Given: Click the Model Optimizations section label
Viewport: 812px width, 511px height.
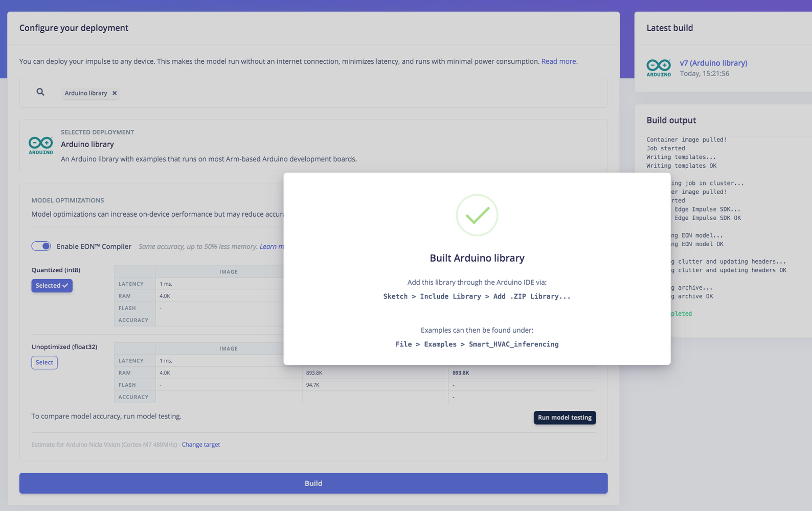Looking at the screenshot, I should pyautogui.click(x=67, y=200).
